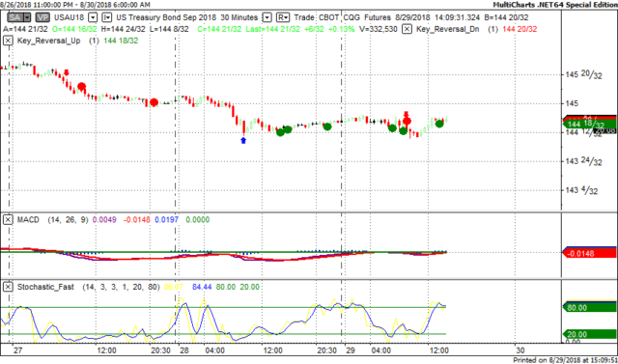The image size is (618, 364).
Task: Click the Last=144 21/32 value
Action: pyautogui.click(x=272, y=29)
